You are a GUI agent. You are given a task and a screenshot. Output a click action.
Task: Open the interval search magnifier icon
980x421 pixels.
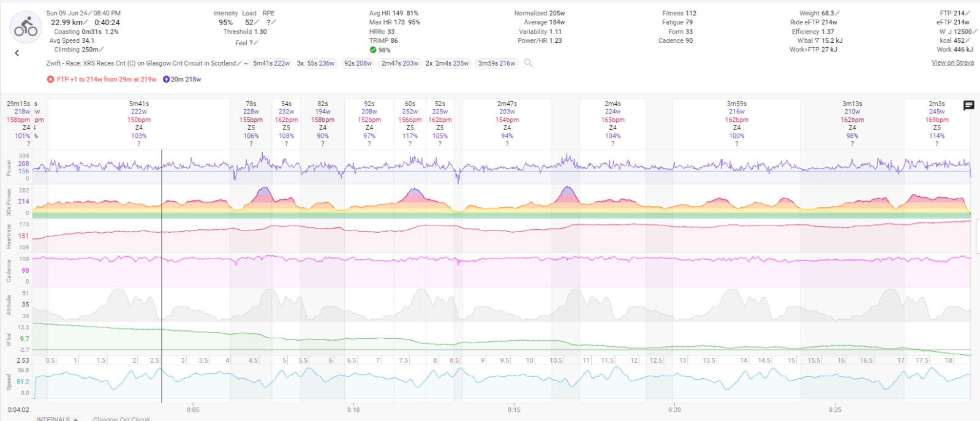pos(529,63)
